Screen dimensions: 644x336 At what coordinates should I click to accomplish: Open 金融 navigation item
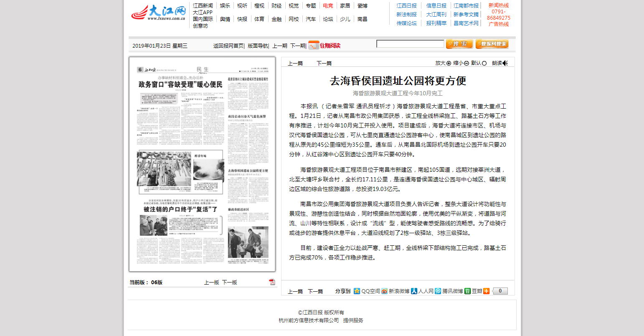pos(276,19)
